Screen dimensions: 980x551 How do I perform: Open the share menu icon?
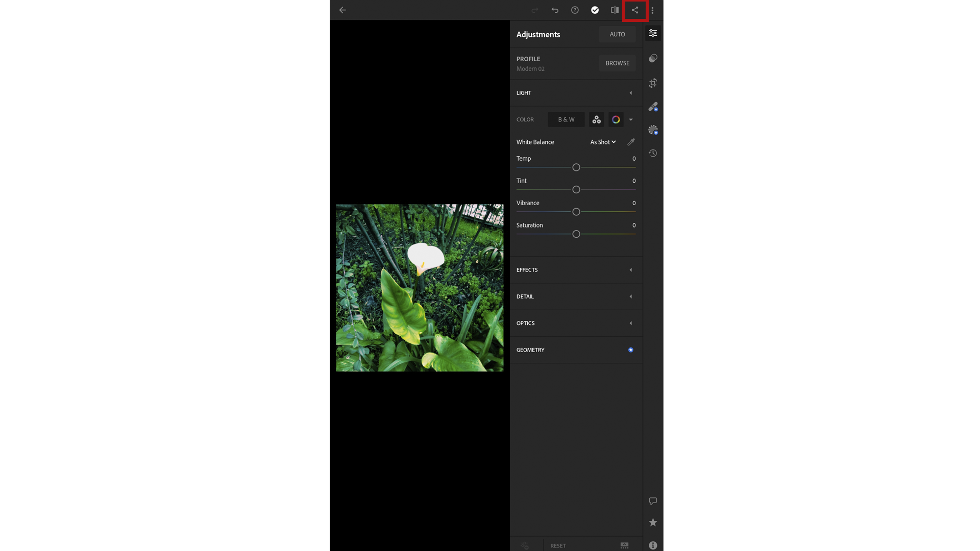[635, 10]
